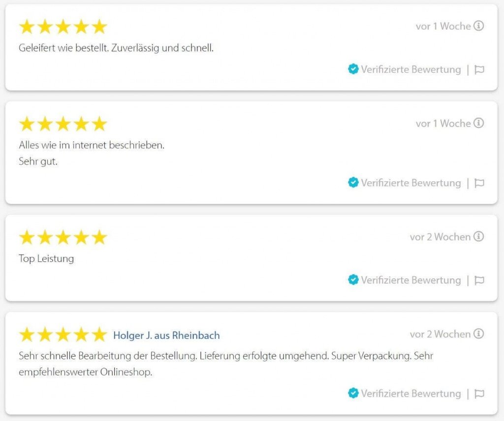Select the text 'Geleifert wie bestellt. Zuverlässig und schnell.'
504x421 pixels.
116,48
